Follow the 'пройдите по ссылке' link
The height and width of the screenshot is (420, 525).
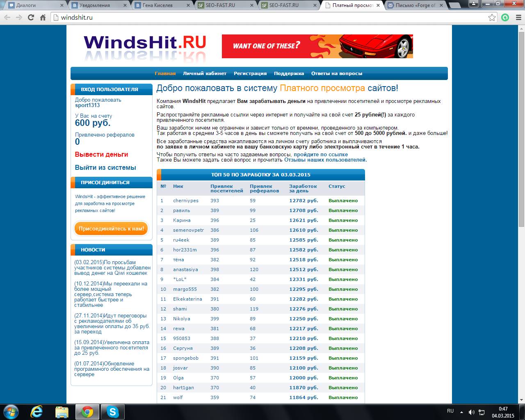321,155
